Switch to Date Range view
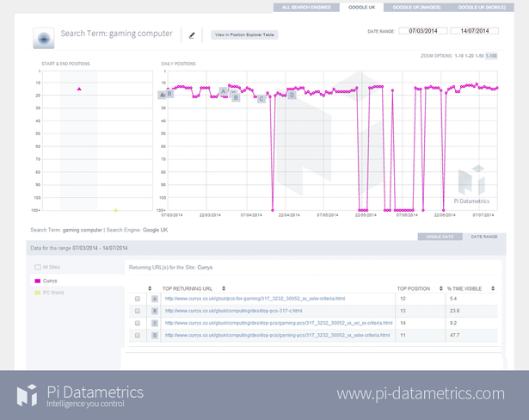Image resolution: width=529 pixels, height=420 pixels. (484, 237)
